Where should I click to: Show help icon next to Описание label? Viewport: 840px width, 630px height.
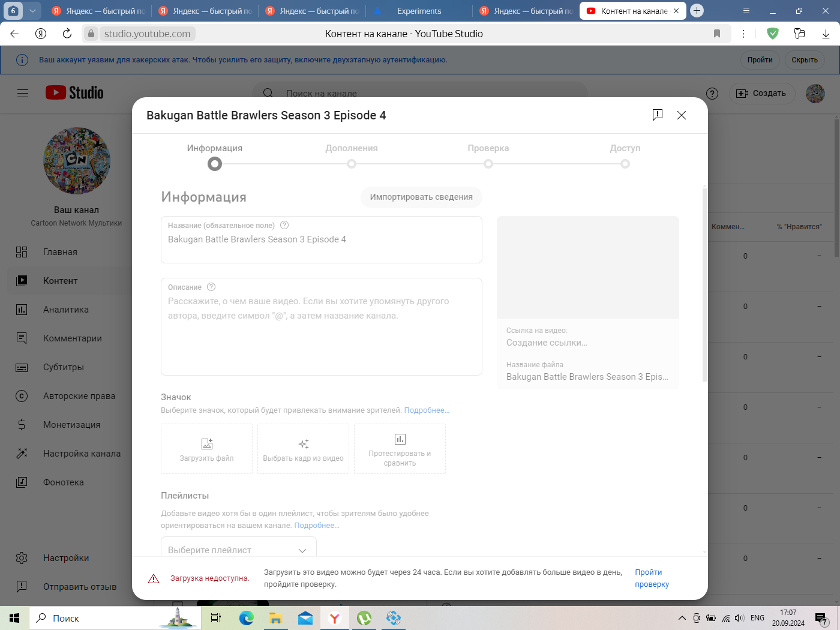tap(211, 287)
